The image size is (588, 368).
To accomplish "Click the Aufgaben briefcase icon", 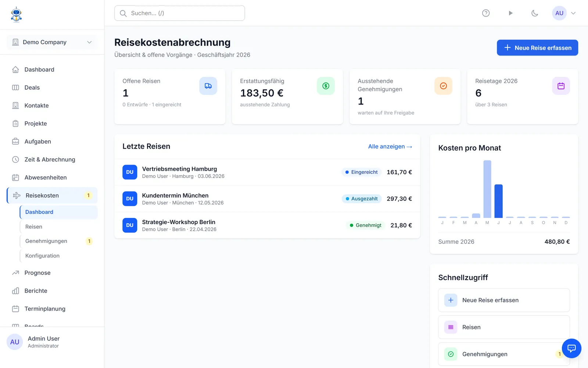I will (x=15, y=142).
